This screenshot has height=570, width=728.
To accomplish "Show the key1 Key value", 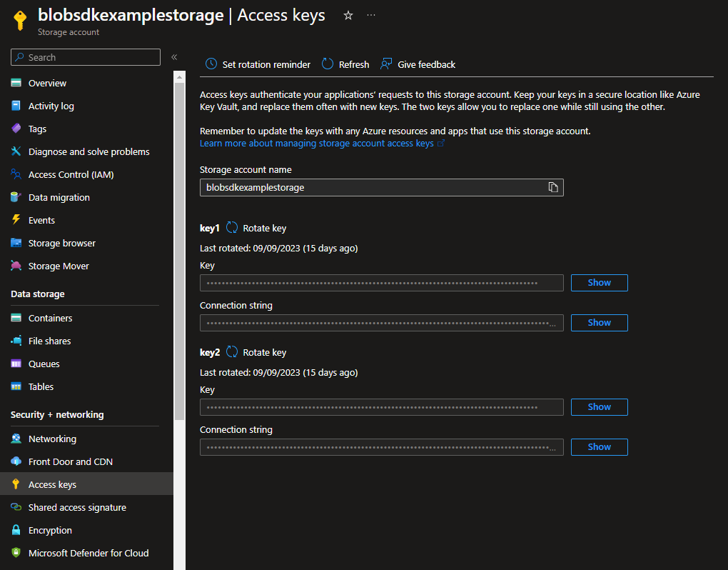I will click(599, 282).
